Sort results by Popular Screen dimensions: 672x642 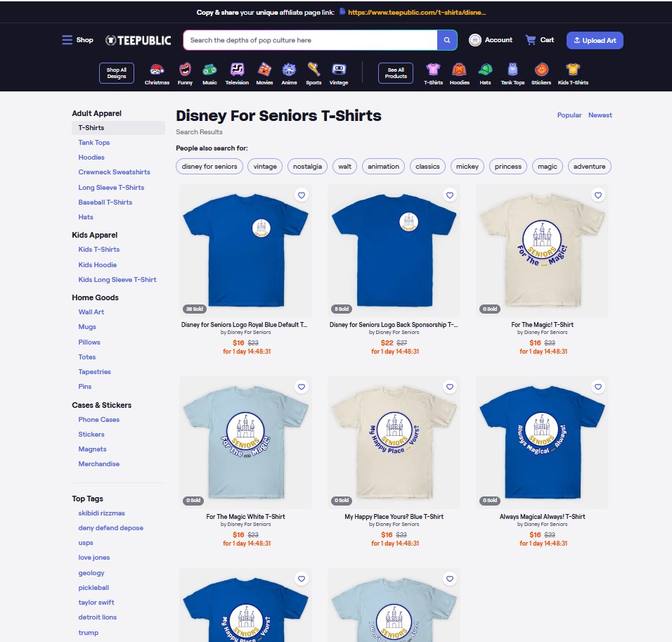click(x=569, y=115)
